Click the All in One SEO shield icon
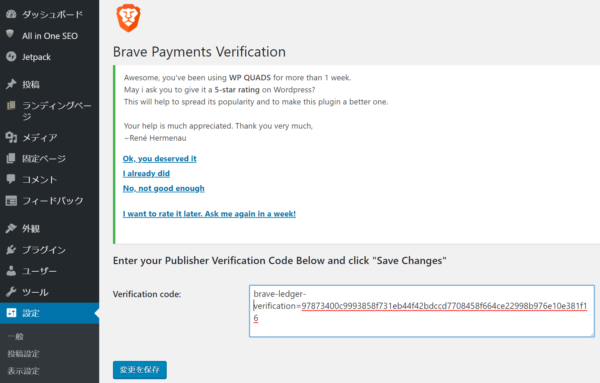 [10, 34]
